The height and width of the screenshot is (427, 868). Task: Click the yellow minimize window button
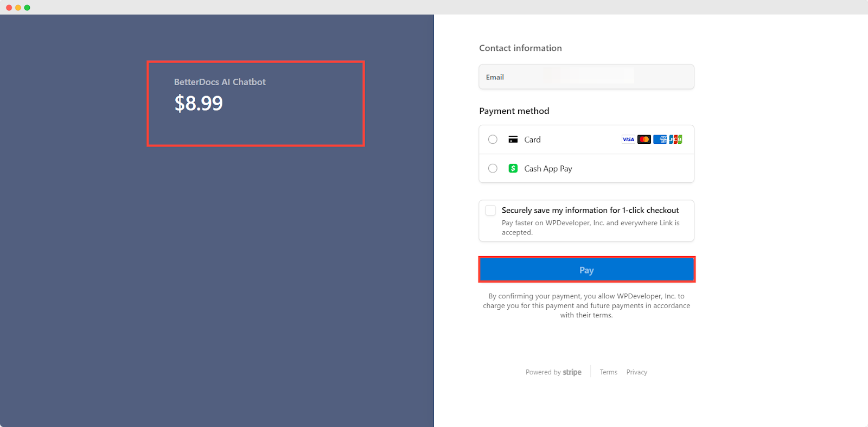tap(18, 8)
